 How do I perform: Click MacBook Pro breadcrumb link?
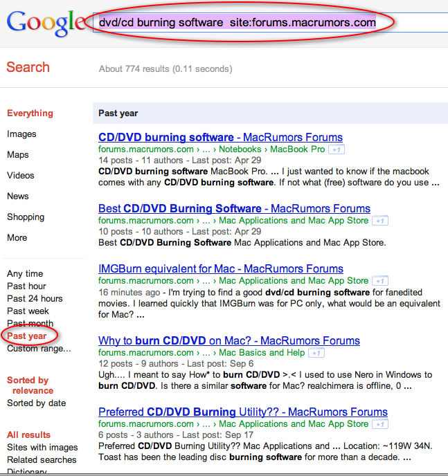point(297,149)
